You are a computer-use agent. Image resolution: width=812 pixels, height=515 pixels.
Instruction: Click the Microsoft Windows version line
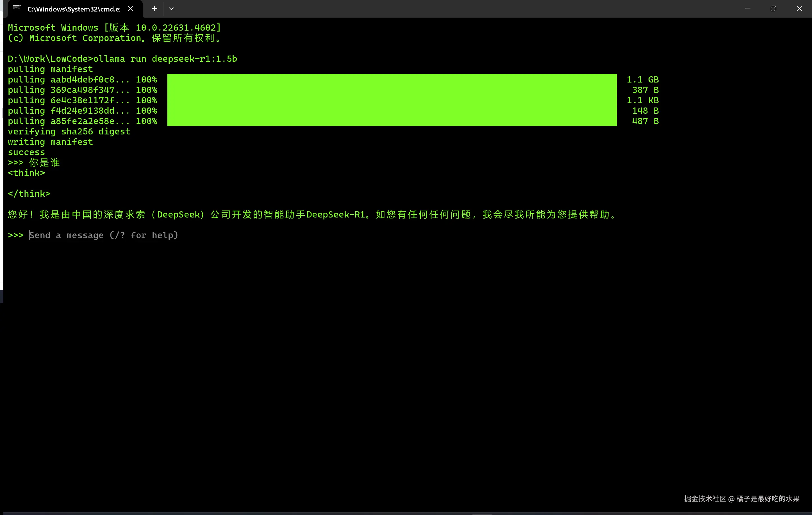(114, 28)
